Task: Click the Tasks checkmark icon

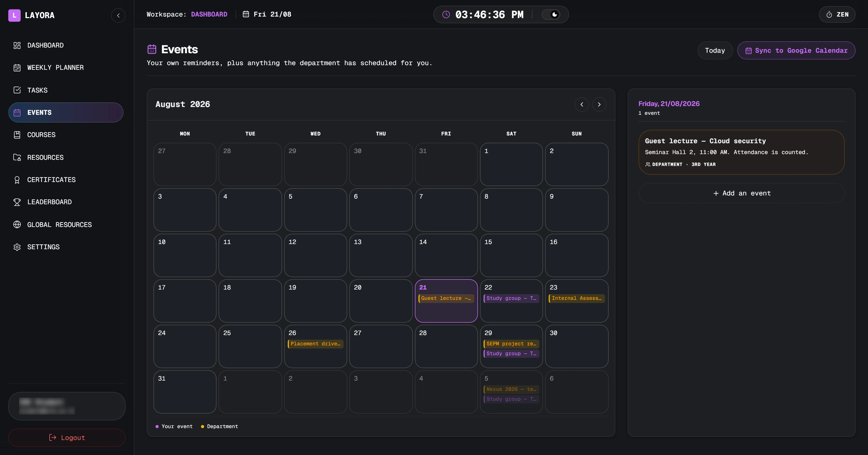Action: [x=17, y=90]
